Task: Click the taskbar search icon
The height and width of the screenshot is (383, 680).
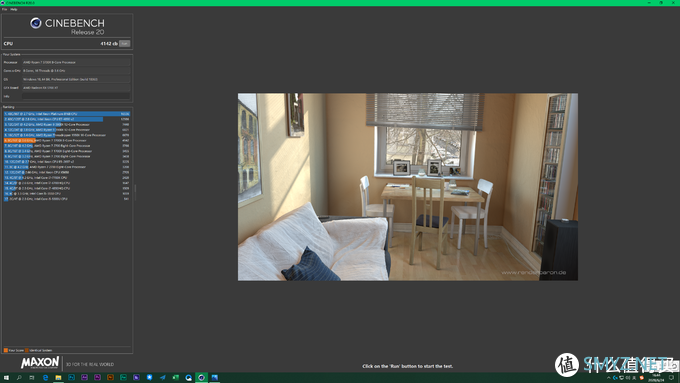Action: [19, 378]
